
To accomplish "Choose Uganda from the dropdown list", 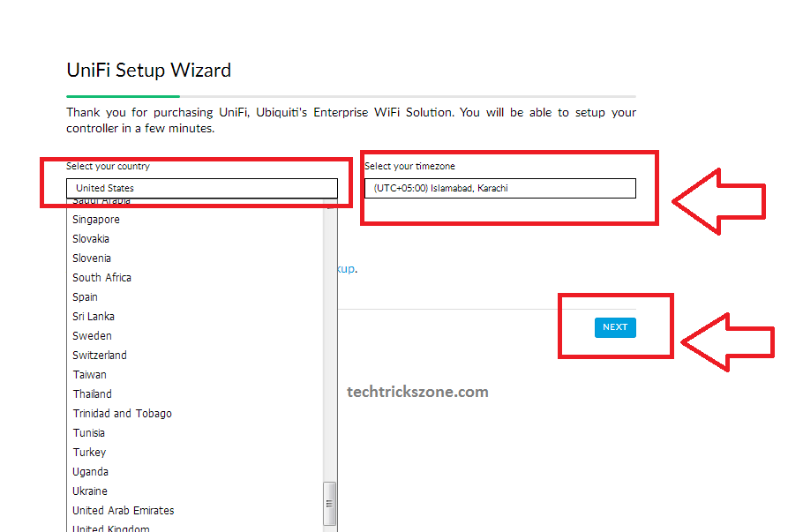I will pyautogui.click(x=90, y=472).
